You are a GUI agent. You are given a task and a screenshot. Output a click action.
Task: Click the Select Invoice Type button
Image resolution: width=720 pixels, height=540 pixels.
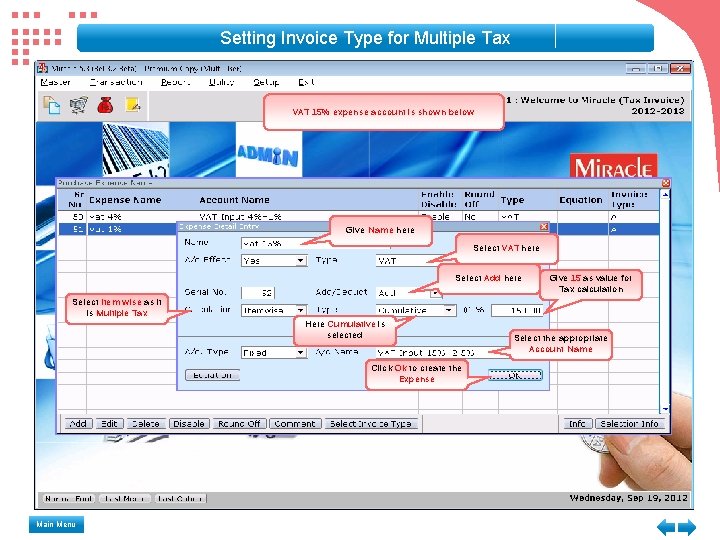(370, 423)
